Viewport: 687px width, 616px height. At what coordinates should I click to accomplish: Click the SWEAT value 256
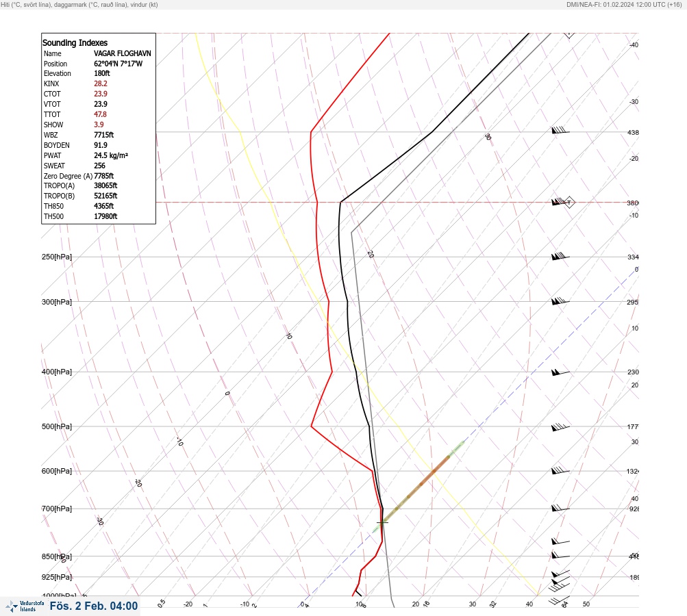(99, 166)
